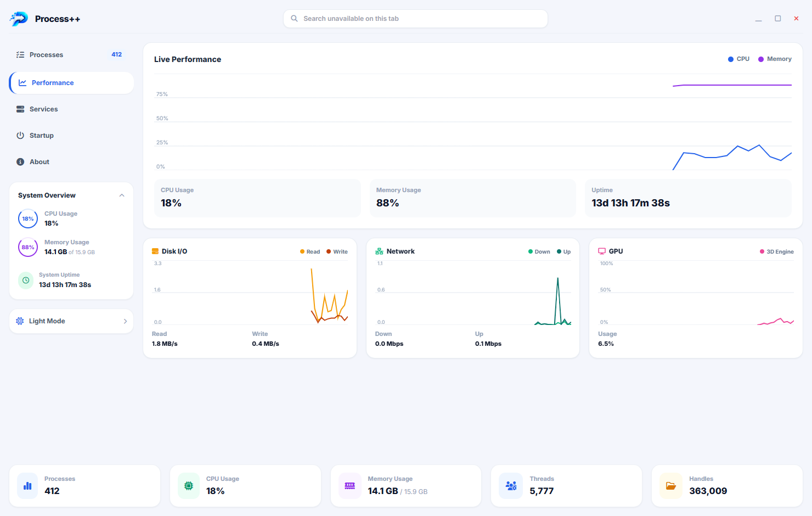
Task: Click the Process++ logo icon
Action: 19,19
